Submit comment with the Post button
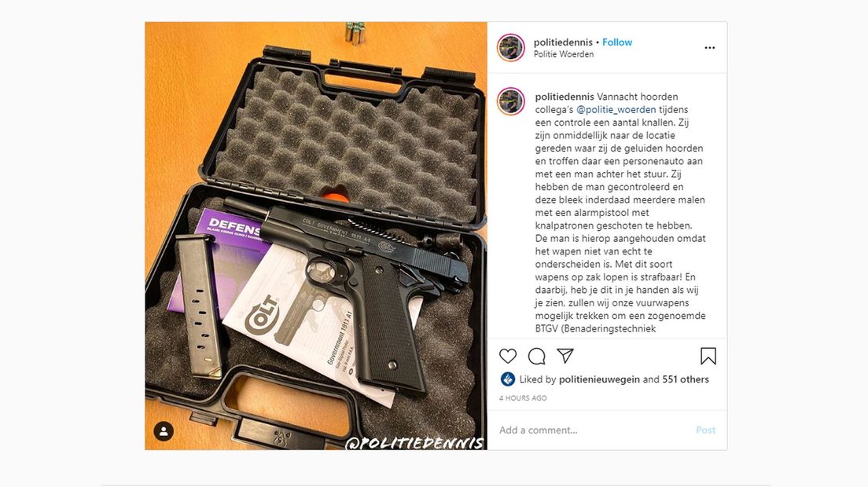 click(x=706, y=430)
